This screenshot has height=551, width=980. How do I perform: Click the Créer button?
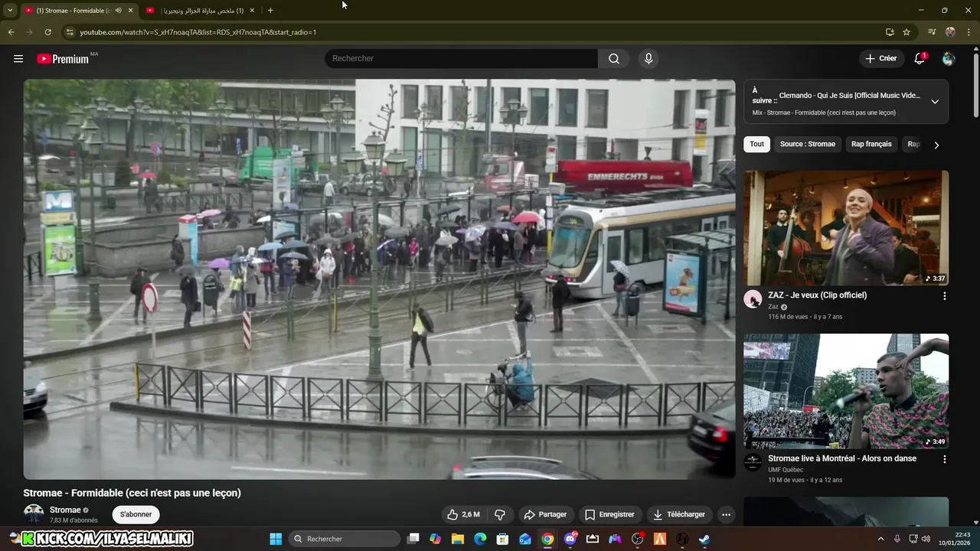pos(880,59)
